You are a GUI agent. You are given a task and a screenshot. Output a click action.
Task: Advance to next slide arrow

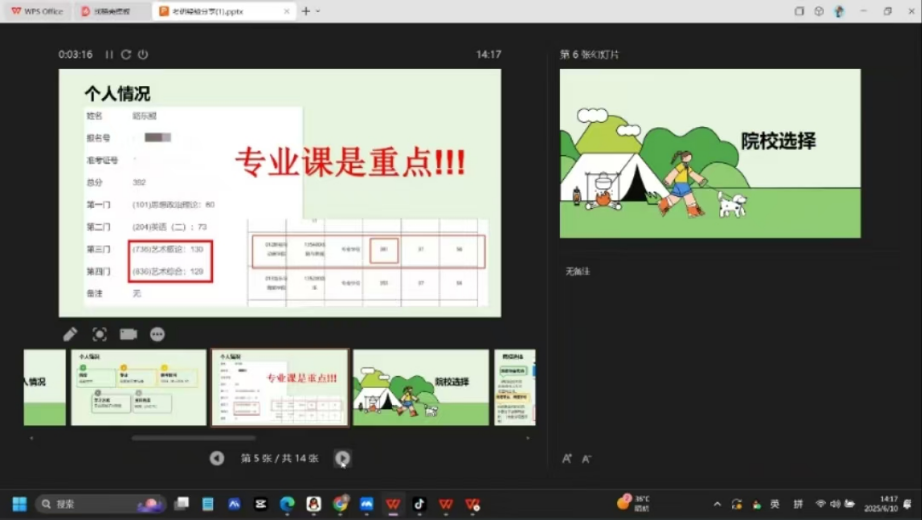342,458
